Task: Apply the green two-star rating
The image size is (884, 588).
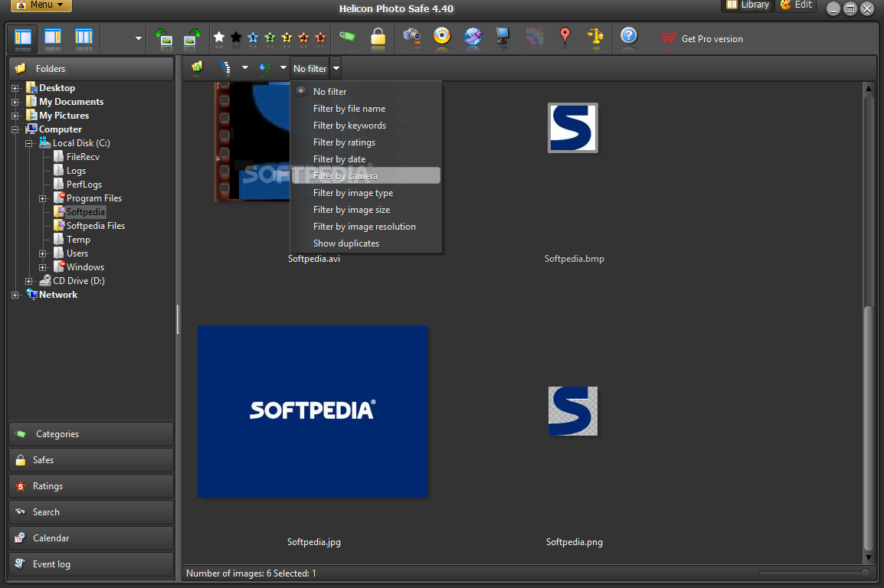Action: (270, 38)
